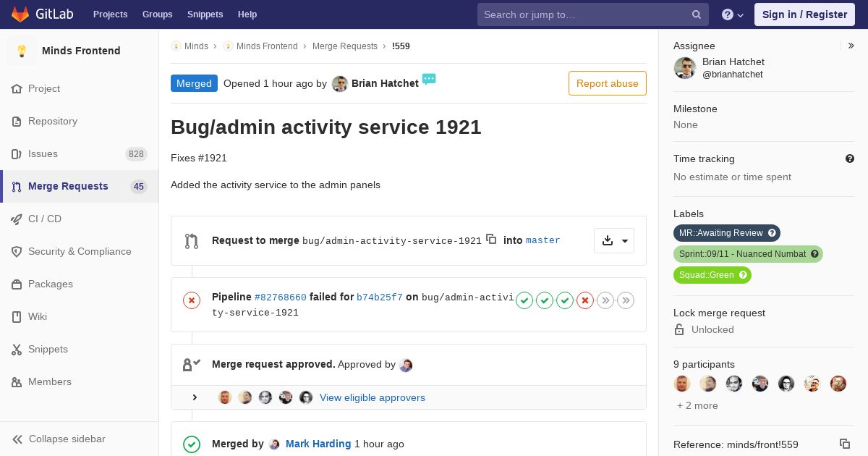The height and width of the screenshot is (456, 868).
Task: Click the third passed pipeline stage icon
Action: coord(565,300)
